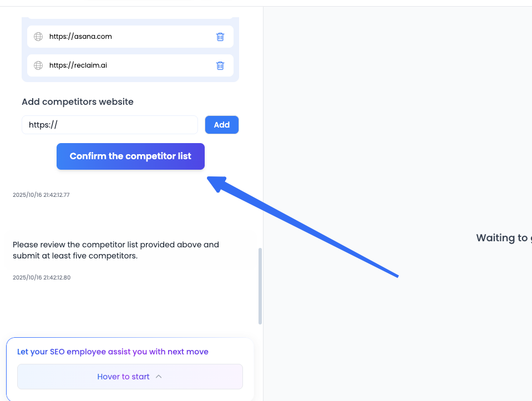The height and width of the screenshot is (401, 532).
Task: Click the 'Add competitors website' label
Action: [x=78, y=102]
